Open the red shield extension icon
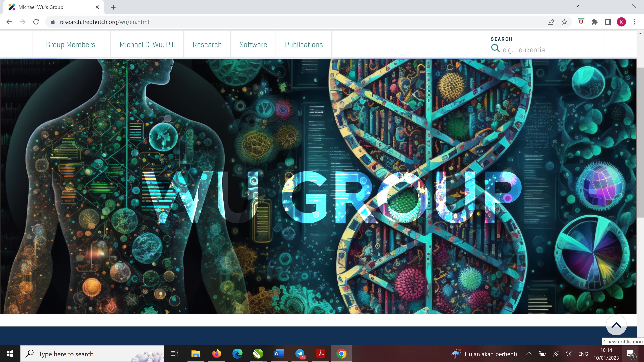This screenshot has height=362, width=644. coord(581,22)
